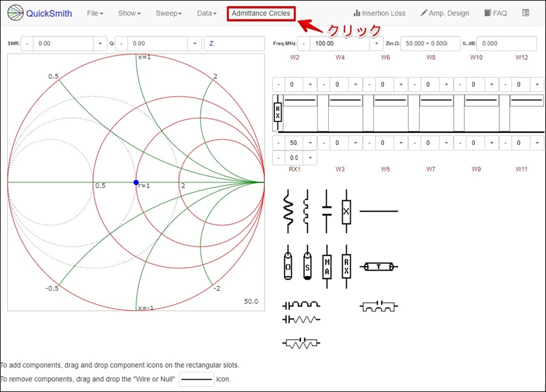Viewport: 546px width, 392px height.
Task: Click the W12 slot wire component
Action: coord(527,100)
